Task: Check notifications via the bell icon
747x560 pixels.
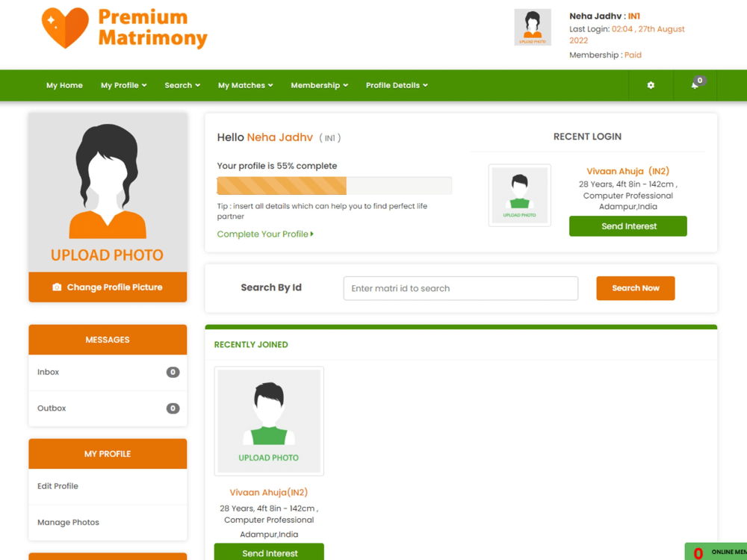Action: [694, 85]
